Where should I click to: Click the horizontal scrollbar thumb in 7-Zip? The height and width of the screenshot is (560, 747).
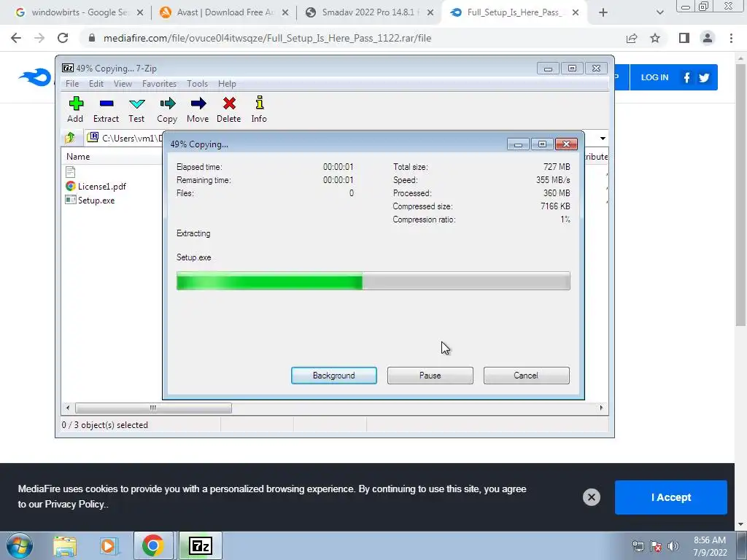[x=153, y=408]
